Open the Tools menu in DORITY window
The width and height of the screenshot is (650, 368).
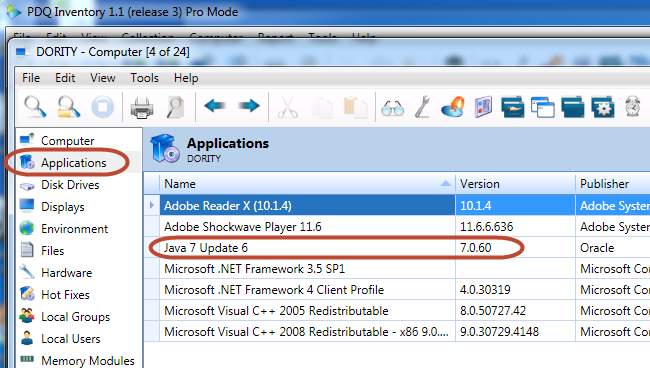pos(145,78)
